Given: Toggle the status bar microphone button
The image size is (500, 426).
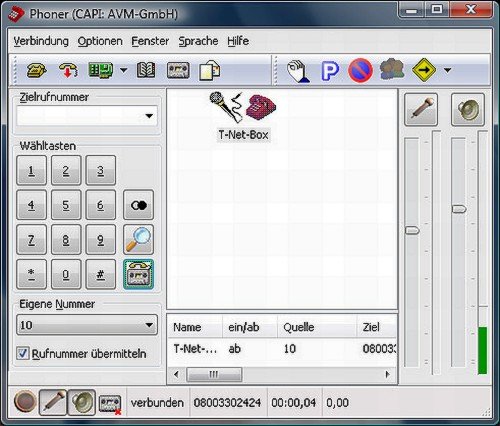Looking at the screenshot, I should (x=53, y=402).
